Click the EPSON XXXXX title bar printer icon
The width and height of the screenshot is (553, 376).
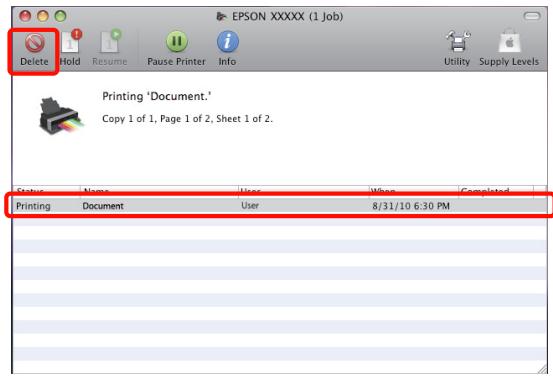coord(221,17)
